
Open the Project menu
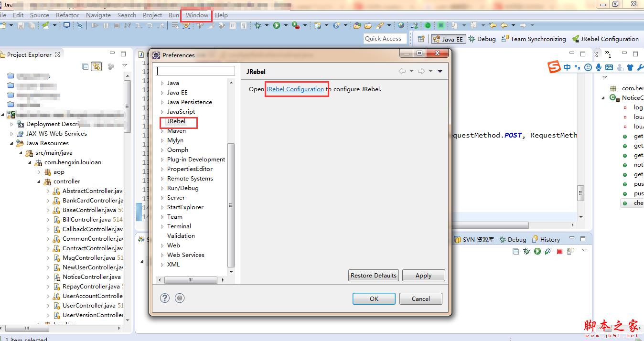pyautogui.click(x=152, y=15)
